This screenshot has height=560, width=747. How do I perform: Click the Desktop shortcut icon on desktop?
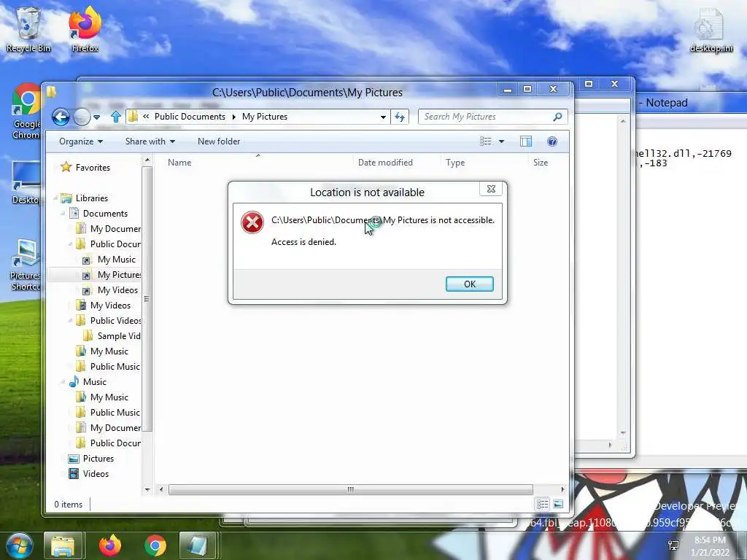25,183
